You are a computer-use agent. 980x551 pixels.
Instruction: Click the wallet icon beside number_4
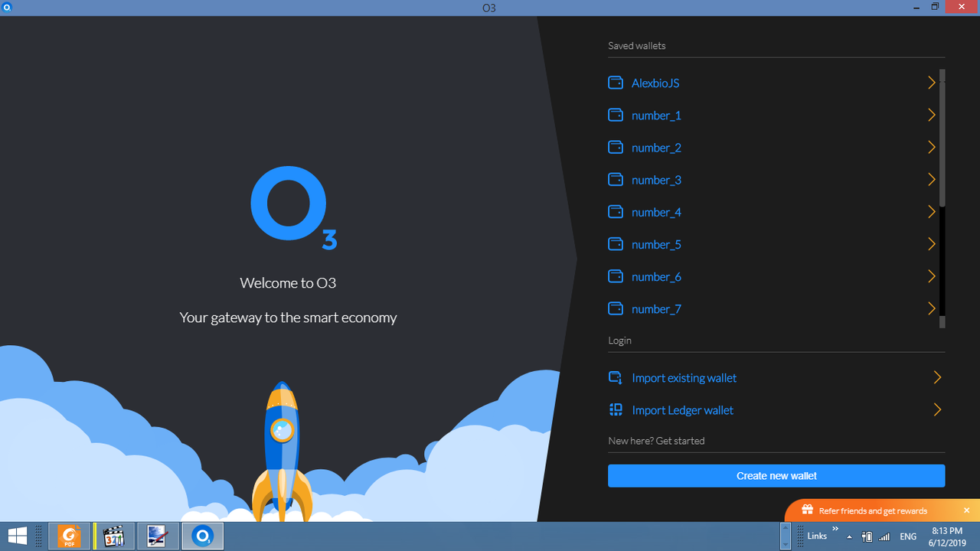616,211
